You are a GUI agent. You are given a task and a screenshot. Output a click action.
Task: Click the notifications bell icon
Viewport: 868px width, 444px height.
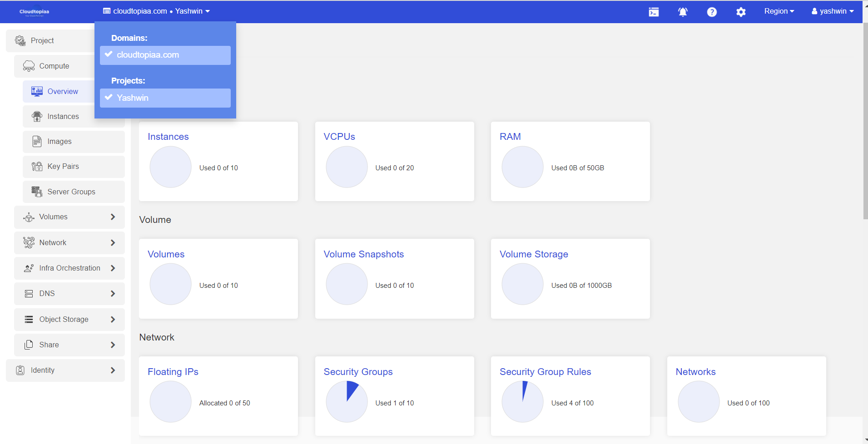coord(683,12)
